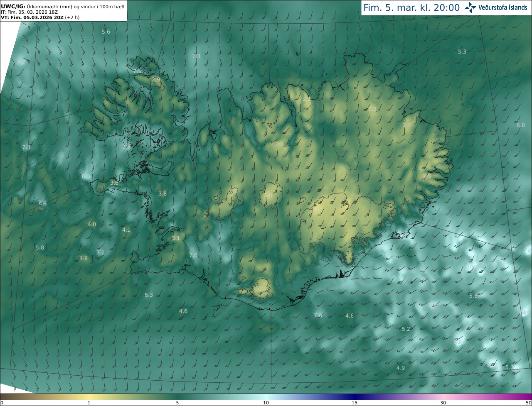Click the 0 label on the color scale

point(2,403)
